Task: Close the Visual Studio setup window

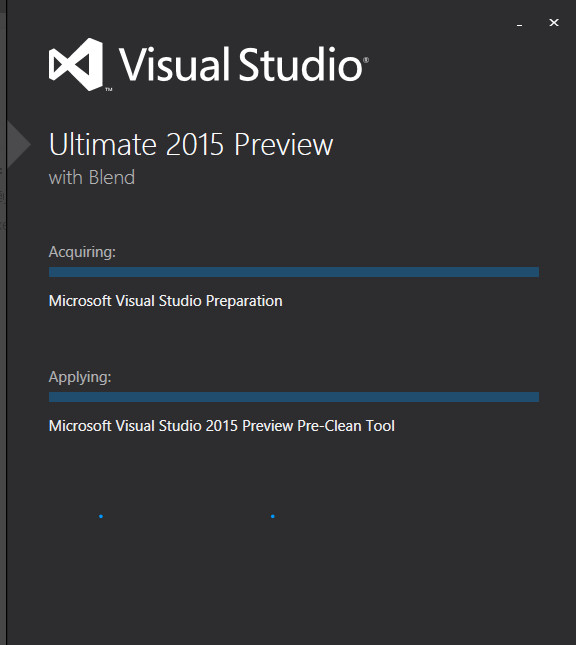Action: (554, 23)
